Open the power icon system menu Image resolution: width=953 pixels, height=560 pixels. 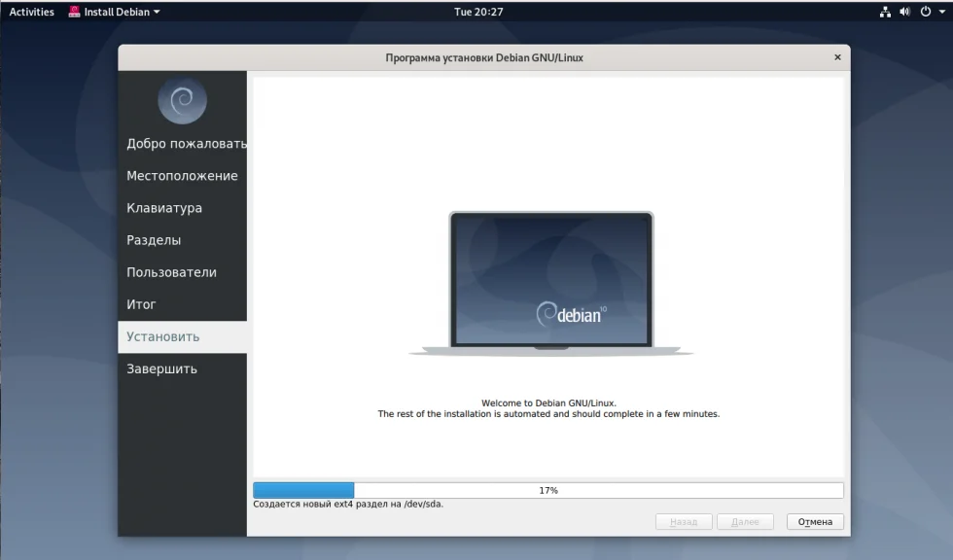(x=925, y=12)
